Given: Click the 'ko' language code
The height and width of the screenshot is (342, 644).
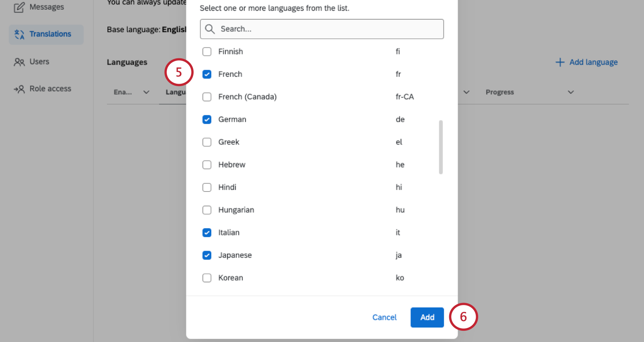Looking at the screenshot, I should 400,278.
